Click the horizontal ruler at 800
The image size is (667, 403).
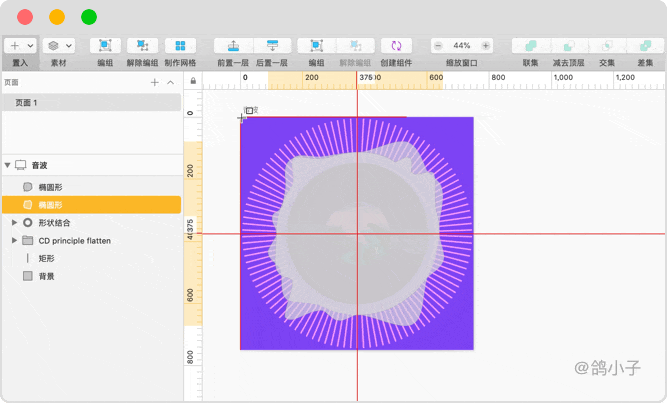coord(498,77)
